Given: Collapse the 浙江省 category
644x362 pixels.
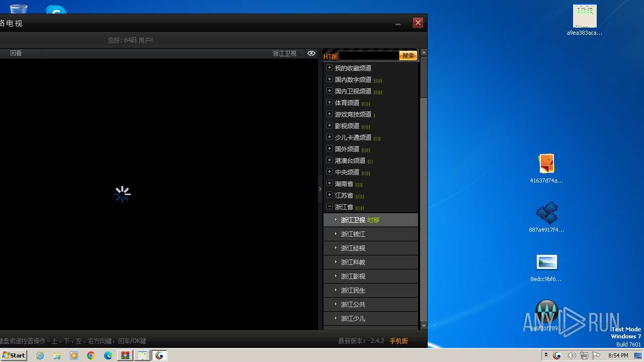Looking at the screenshot, I should [x=330, y=207].
